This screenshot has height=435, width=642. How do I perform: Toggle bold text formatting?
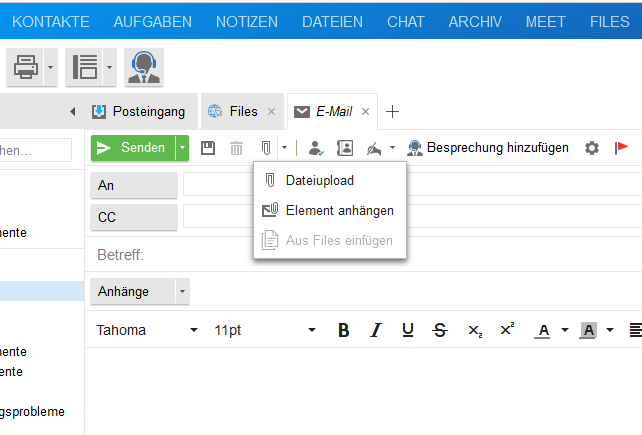tap(343, 330)
